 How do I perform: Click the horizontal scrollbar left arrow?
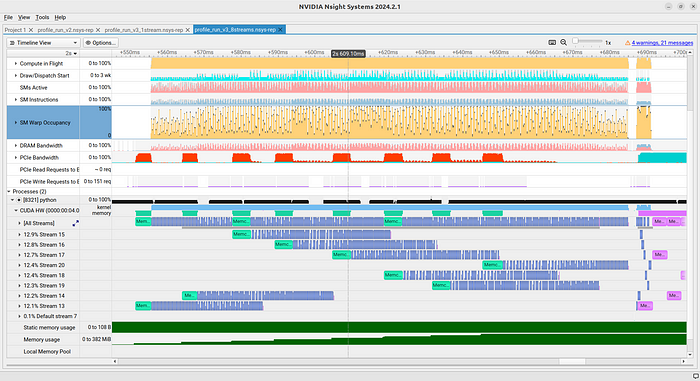tap(115, 361)
